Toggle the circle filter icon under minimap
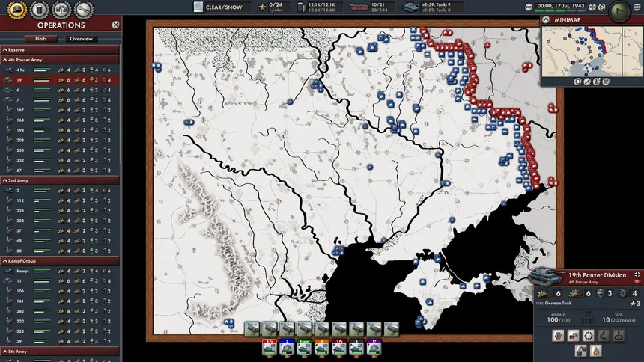 577,82
